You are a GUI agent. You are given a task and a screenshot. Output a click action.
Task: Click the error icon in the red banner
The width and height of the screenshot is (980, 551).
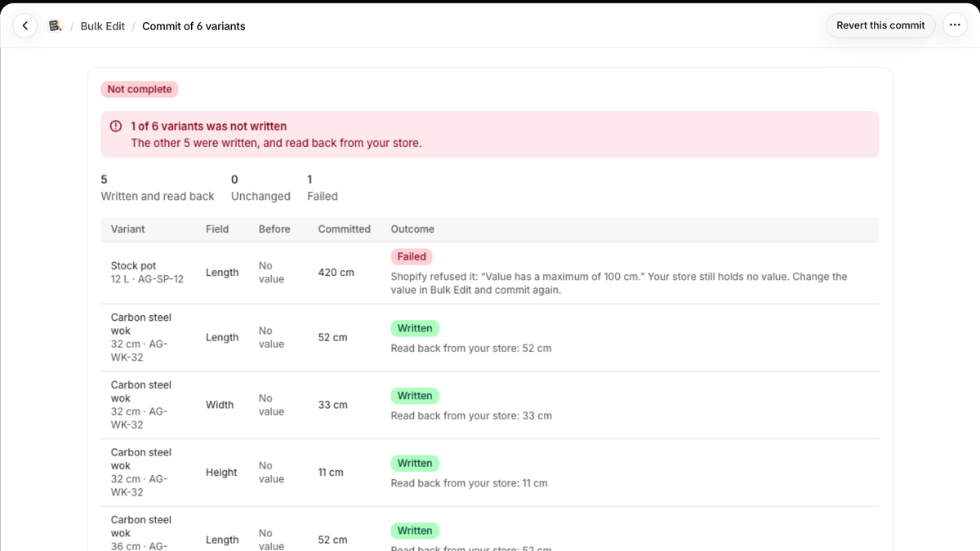coord(116,127)
